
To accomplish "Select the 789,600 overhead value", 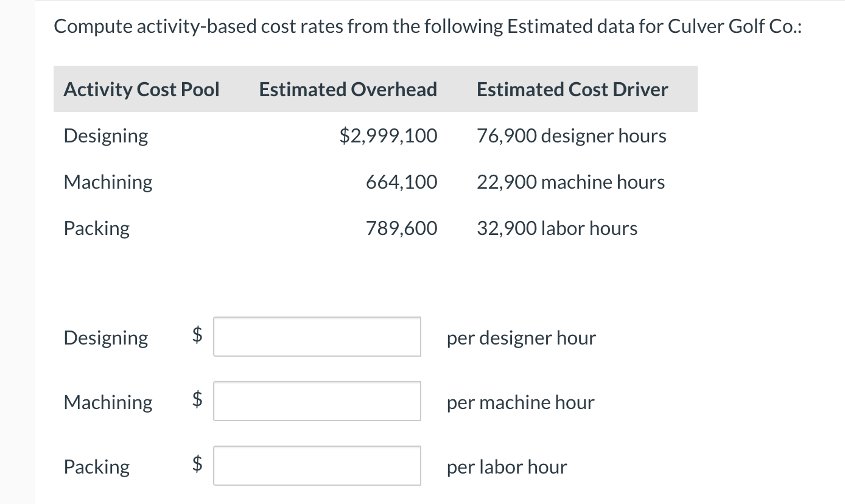I will 401,228.
